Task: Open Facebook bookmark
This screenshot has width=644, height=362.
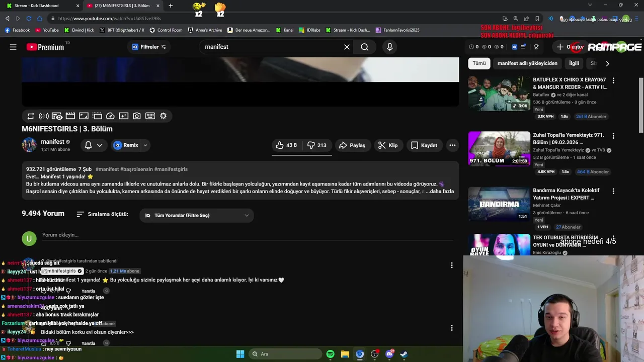Action: pos(18,30)
